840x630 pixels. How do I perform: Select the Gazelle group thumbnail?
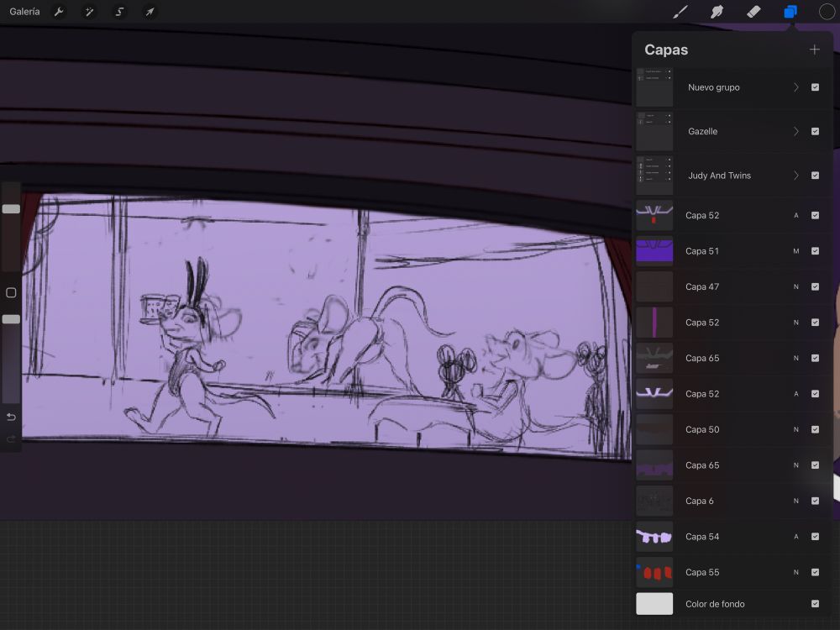pyautogui.click(x=654, y=131)
